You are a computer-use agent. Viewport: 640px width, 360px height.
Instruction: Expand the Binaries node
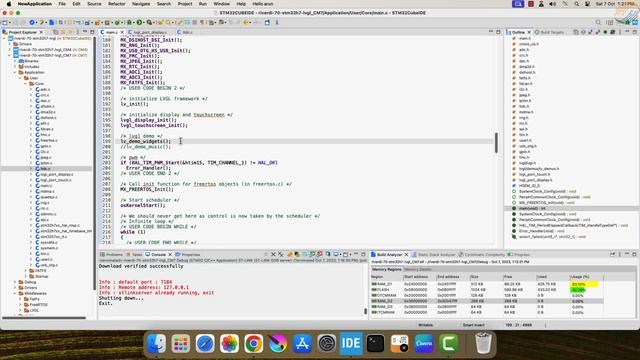(x=15, y=61)
